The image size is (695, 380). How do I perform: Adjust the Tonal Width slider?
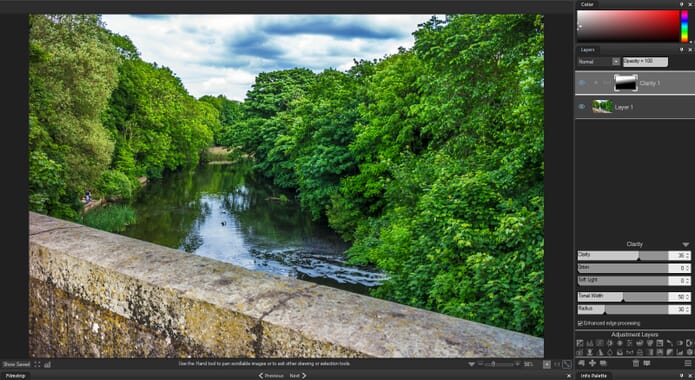coord(623,297)
